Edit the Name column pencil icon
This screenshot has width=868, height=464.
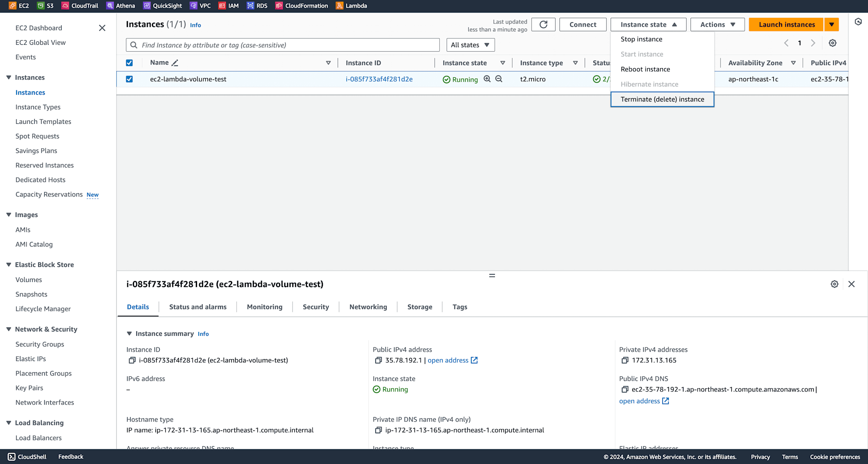[175, 63]
